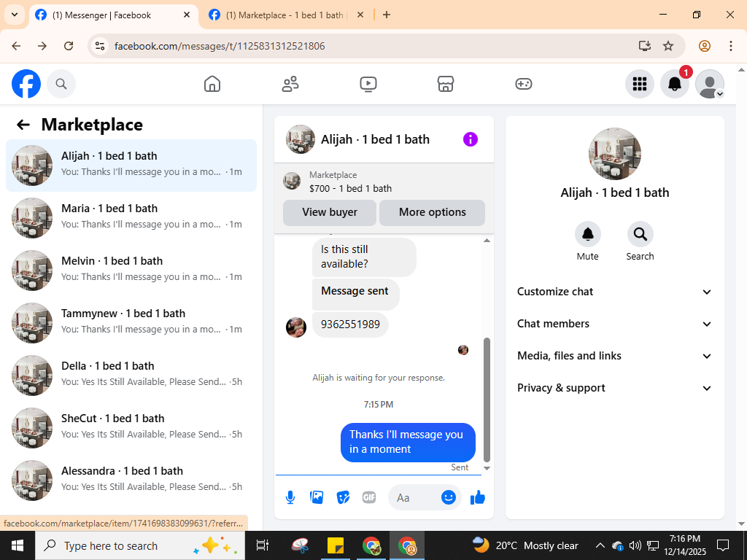Open the Marketplace storefront icon
Screen dimensions: 747x560
coord(446,84)
